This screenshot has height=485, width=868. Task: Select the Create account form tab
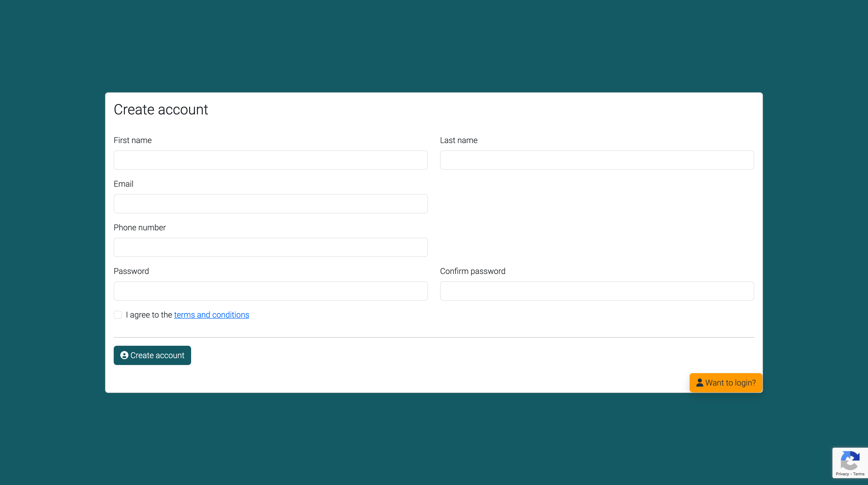coord(160,109)
